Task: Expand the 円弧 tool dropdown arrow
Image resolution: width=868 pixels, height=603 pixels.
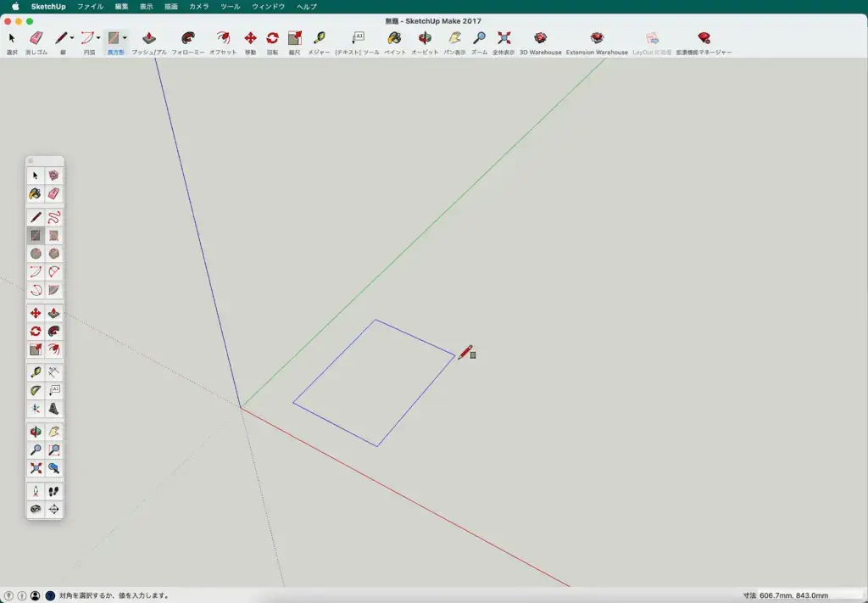Action: 98,38
